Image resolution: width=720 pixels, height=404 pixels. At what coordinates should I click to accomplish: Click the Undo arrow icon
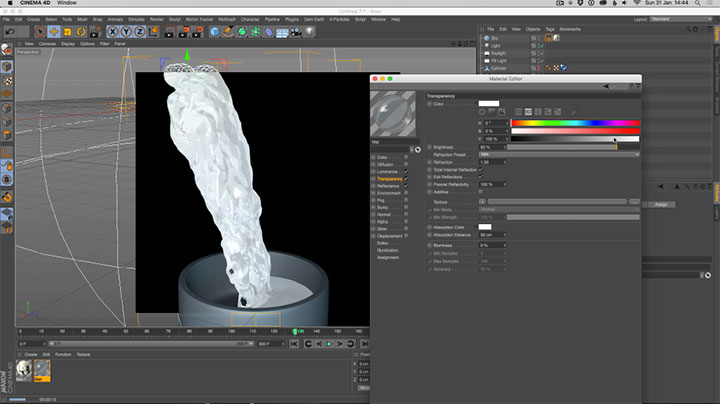coord(10,32)
